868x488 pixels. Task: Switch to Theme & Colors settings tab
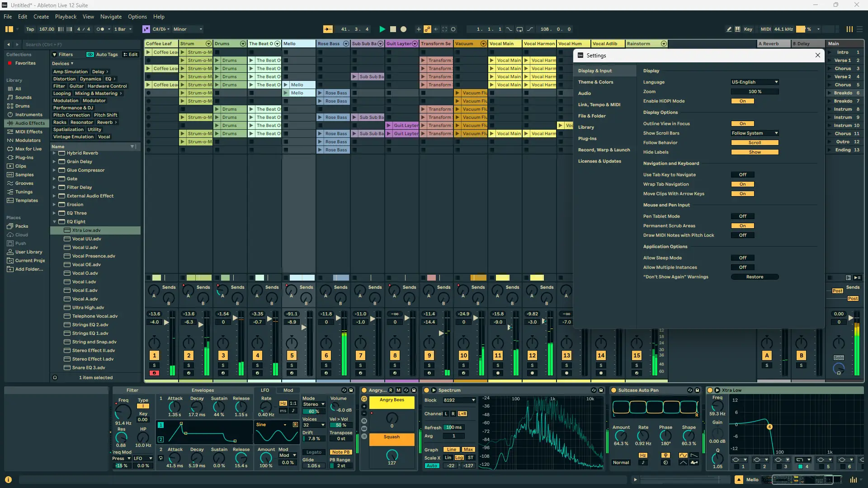pyautogui.click(x=595, y=82)
